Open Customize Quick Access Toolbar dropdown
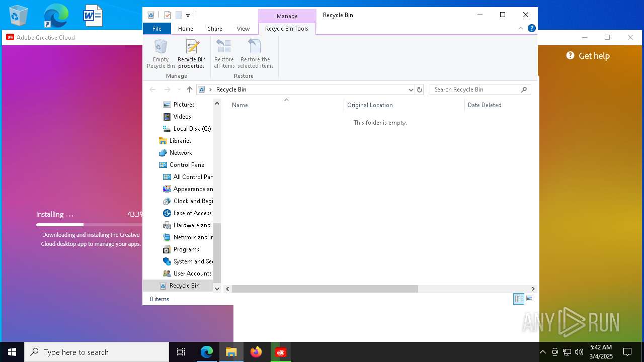644x362 pixels. pos(188,16)
